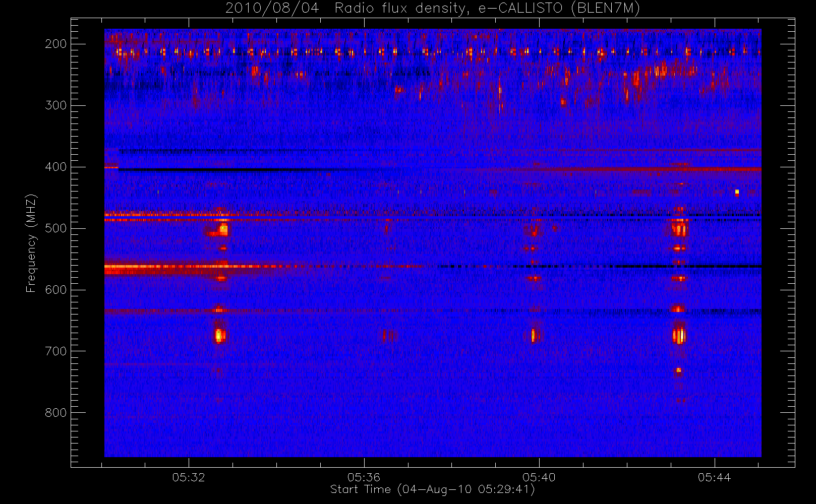This screenshot has width=816, height=504.
Task: Click the Start Time axis label
Action: [432, 489]
